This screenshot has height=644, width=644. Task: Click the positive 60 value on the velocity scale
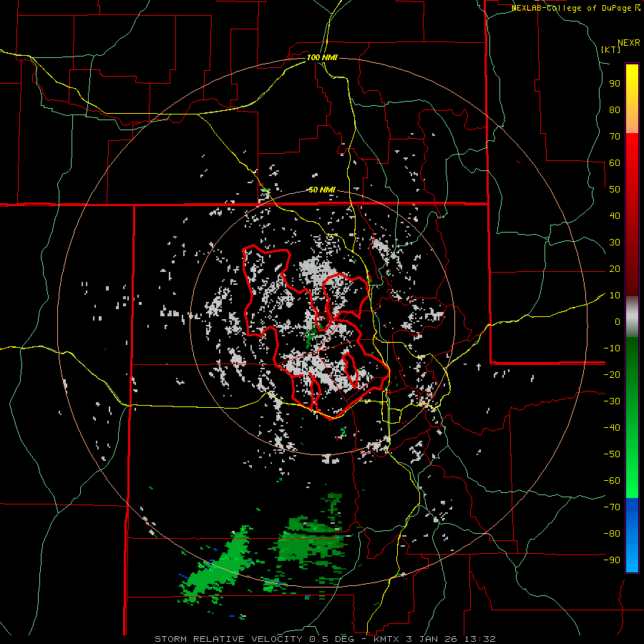click(x=615, y=163)
